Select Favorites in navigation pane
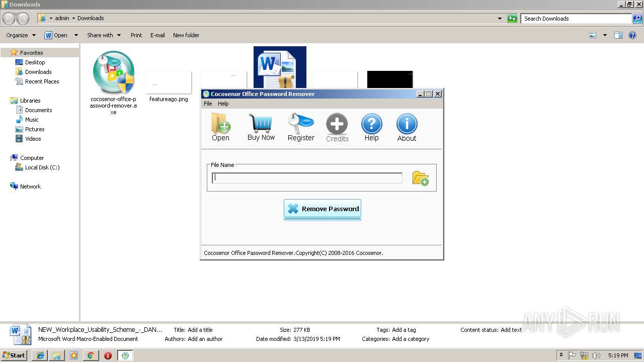This screenshot has height=362, width=644. [31, 53]
